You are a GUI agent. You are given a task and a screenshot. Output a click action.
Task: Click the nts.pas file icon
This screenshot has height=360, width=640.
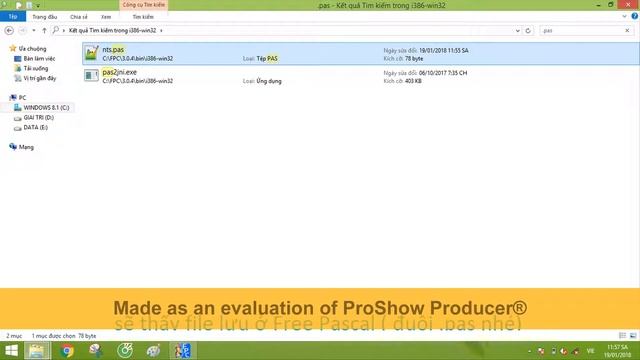tap(91, 53)
